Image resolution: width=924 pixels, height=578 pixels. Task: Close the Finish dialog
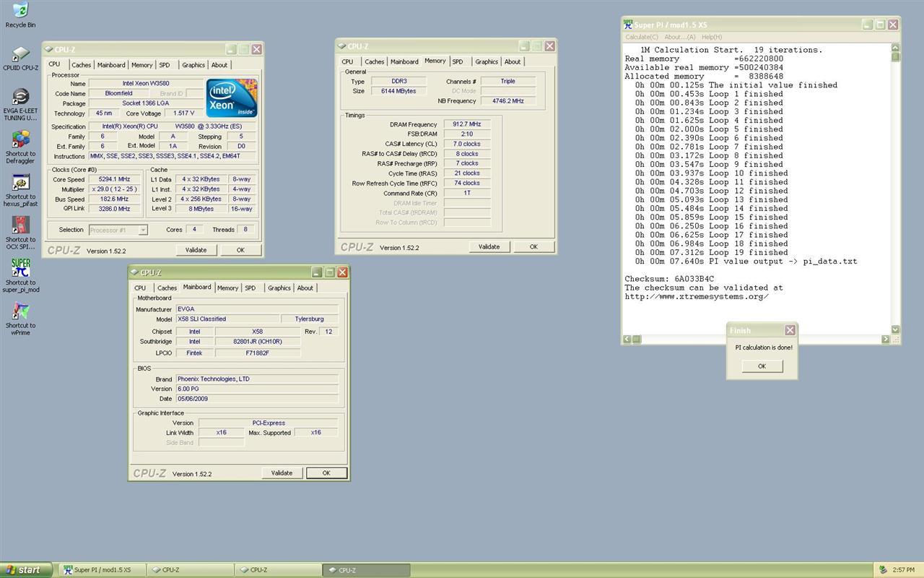790,330
